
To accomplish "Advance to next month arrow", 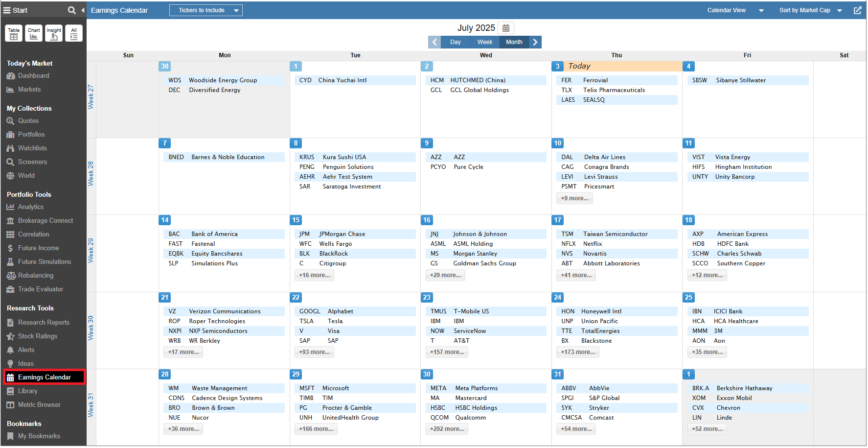I will 535,42.
